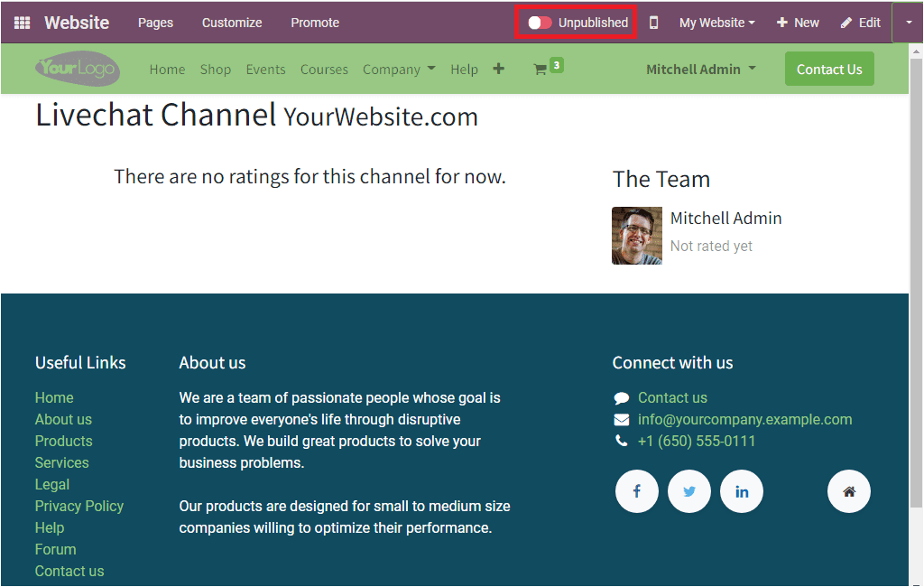Open the Company dropdown menu
924x587 pixels.
tap(399, 70)
